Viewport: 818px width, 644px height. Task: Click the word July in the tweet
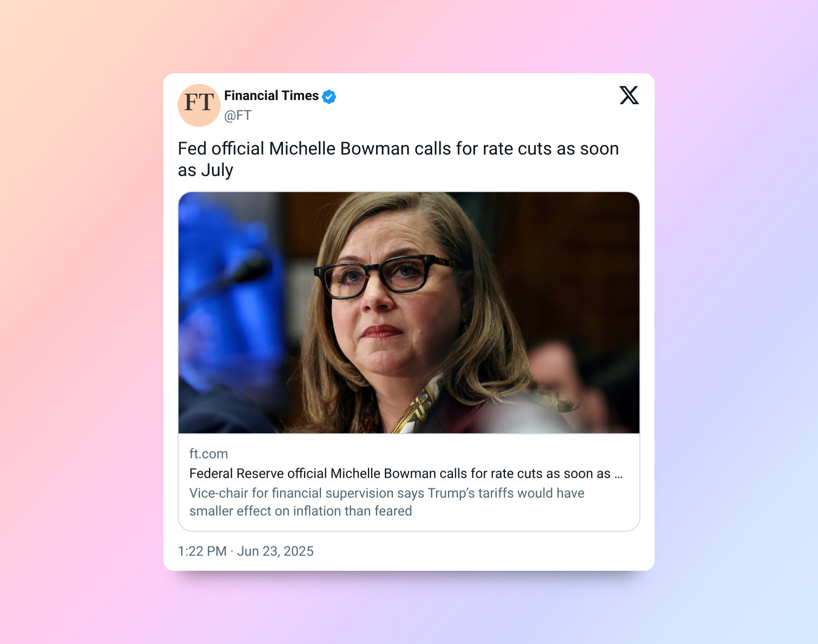click(217, 171)
